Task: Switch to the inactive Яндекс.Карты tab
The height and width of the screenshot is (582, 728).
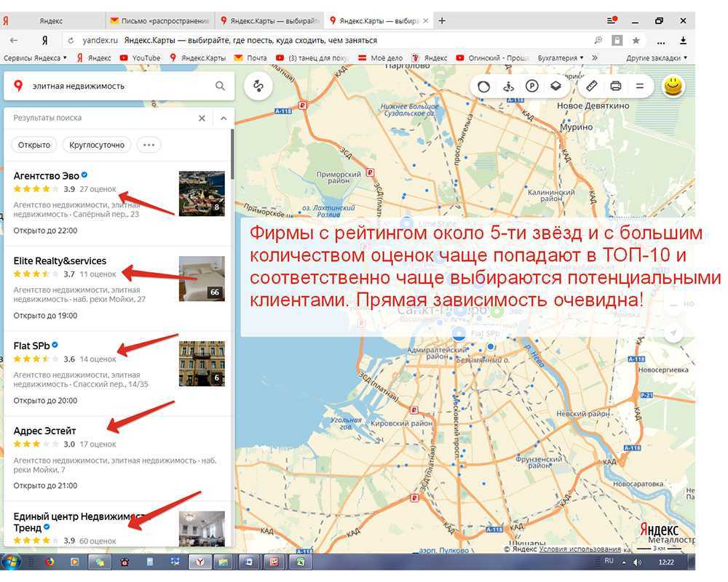Action: (270, 21)
